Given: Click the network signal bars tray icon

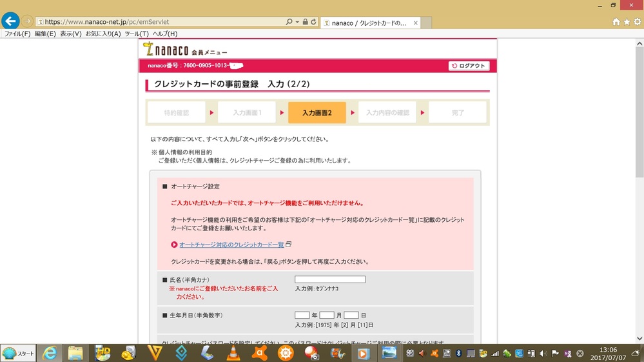Looking at the screenshot, I should coord(495,354).
